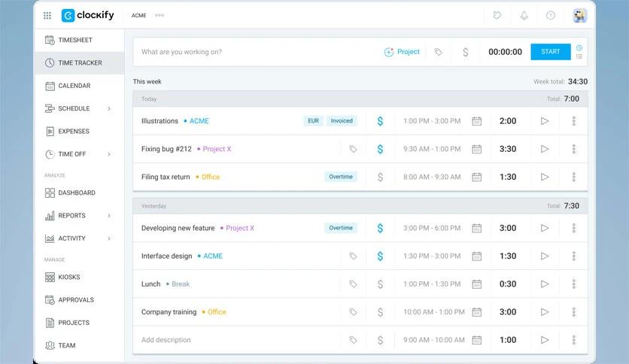
Task: Expand the Time Off submenu chevron
Action: pyautogui.click(x=109, y=154)
